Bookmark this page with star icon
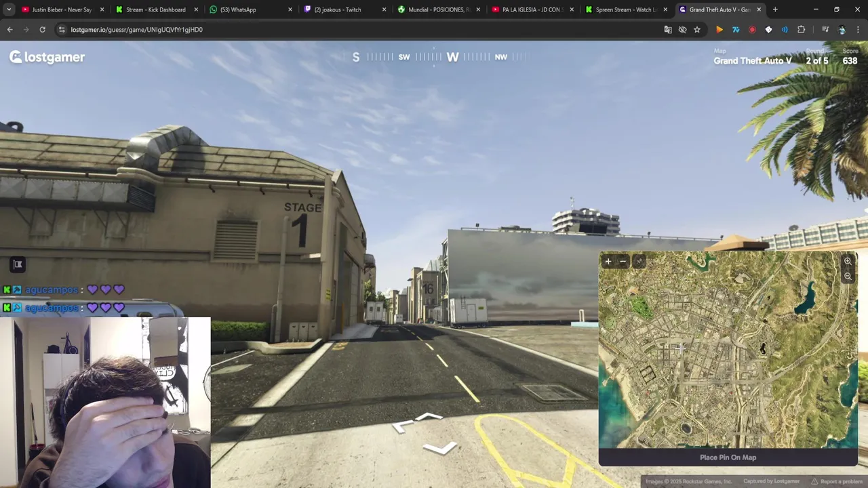The height and width of the screenshot is (488, 868). [696, 30]
